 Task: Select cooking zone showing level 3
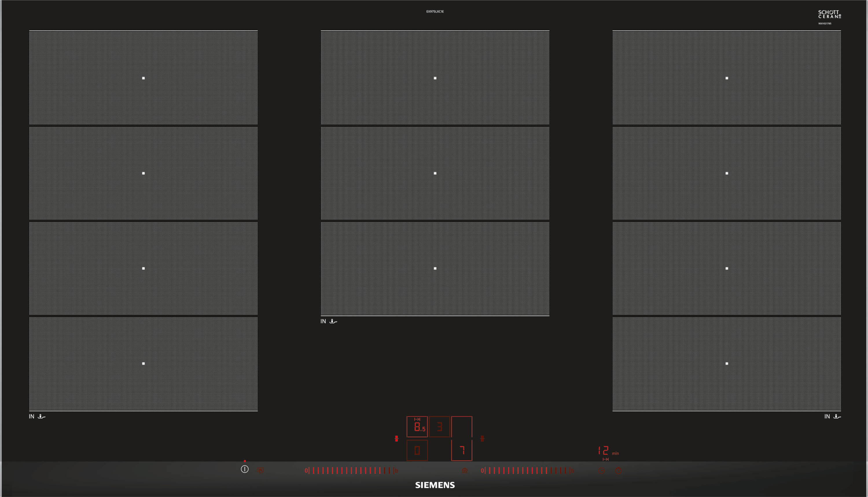click(x=439, y=427)
